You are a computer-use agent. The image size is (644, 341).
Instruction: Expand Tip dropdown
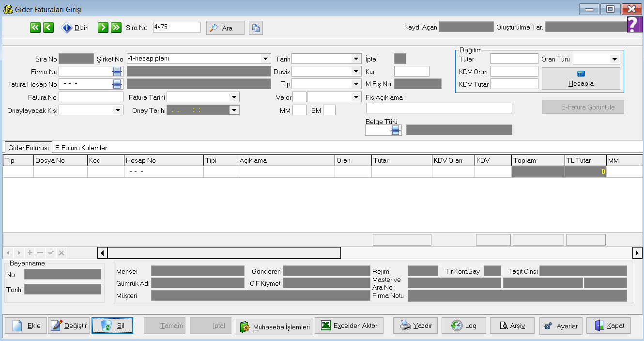[356, 84]
